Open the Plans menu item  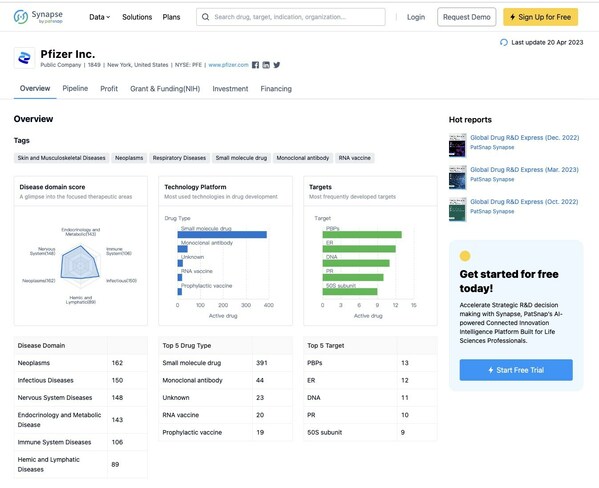tap(171, 17)
